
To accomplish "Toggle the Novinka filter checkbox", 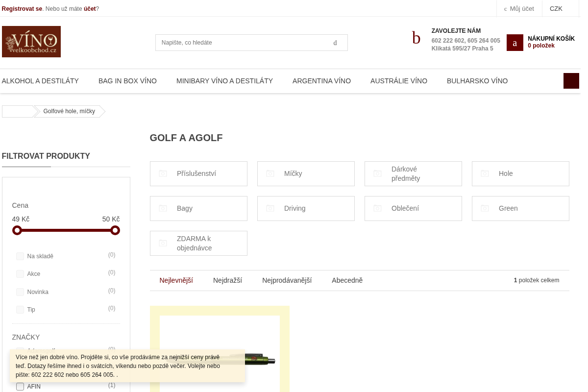I will coord(20,292).
